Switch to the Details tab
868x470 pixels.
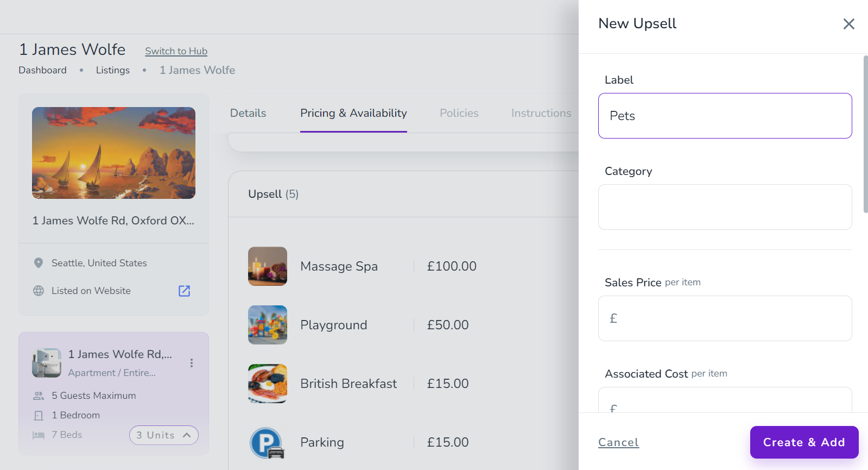click(x=248, y=113)
